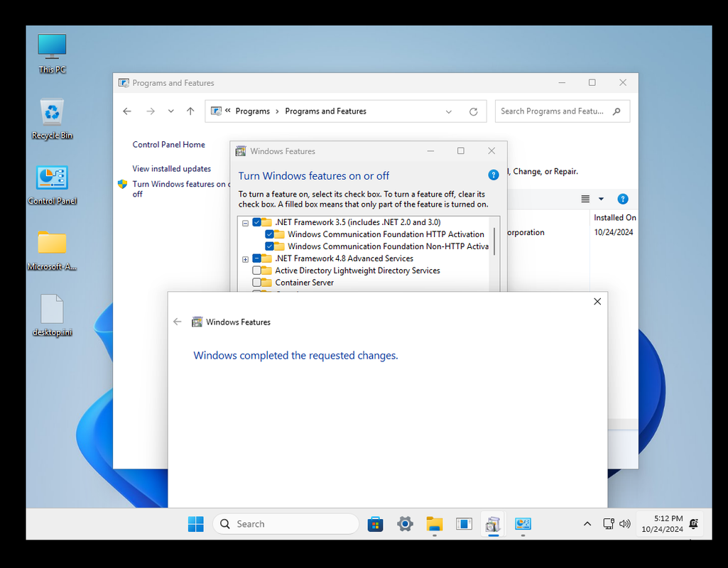Go up one level in Programs and Features
Viewport: 728px width, 568px height.
pyautogui.click(x=190, y=111)
